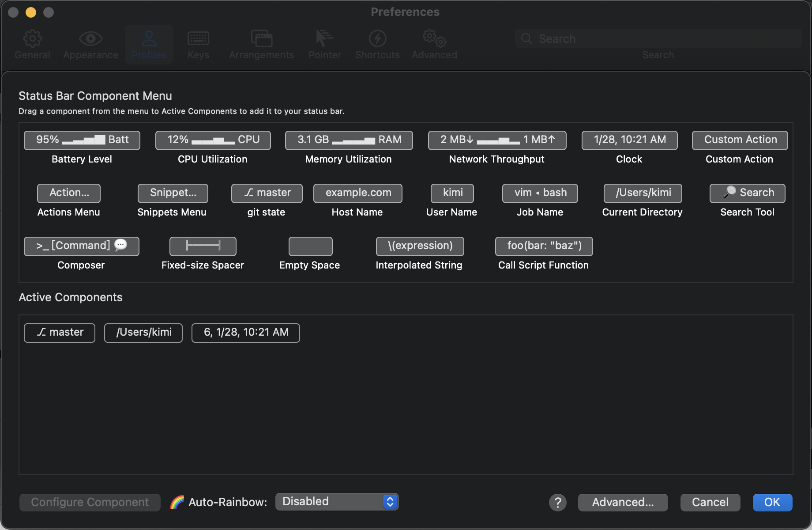Select the Network Throughput component
The width and height of the screenshot is (812, 530).
(x=496, y=140)
